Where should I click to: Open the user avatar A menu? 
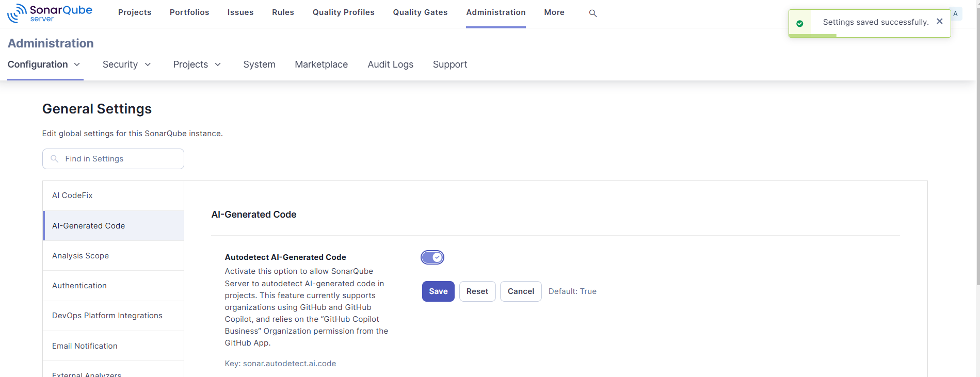click(956, 14)
